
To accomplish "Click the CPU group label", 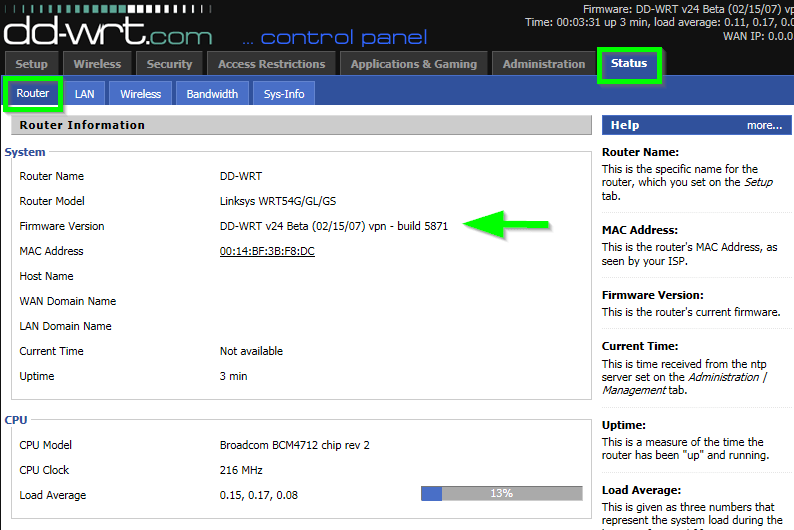I will coord(16,420).
